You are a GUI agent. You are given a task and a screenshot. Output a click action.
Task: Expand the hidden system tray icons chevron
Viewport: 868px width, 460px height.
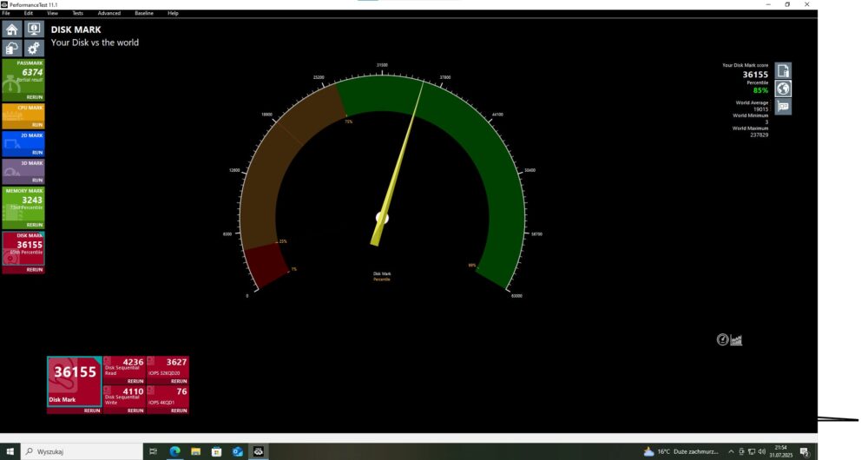(x=731, y=451)
